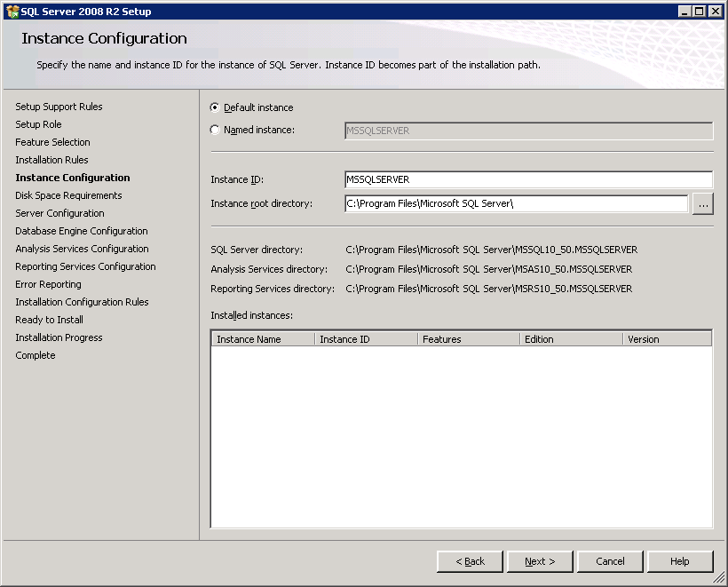This screenshot has width=728, height=587.
Task: Click the Error Reporting step
Action: coord(48,284)
